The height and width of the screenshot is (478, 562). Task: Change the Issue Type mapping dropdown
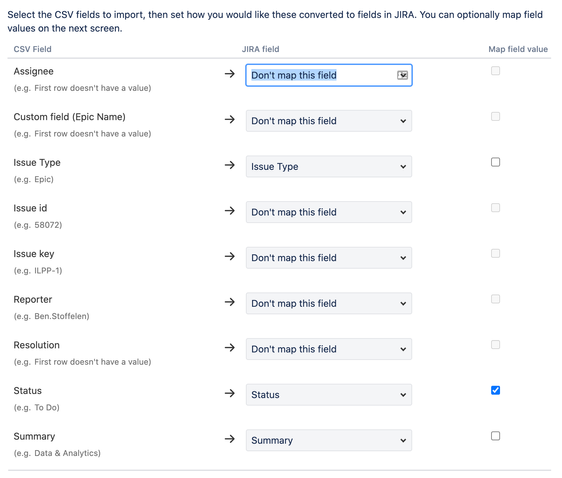tap(329, 166)
